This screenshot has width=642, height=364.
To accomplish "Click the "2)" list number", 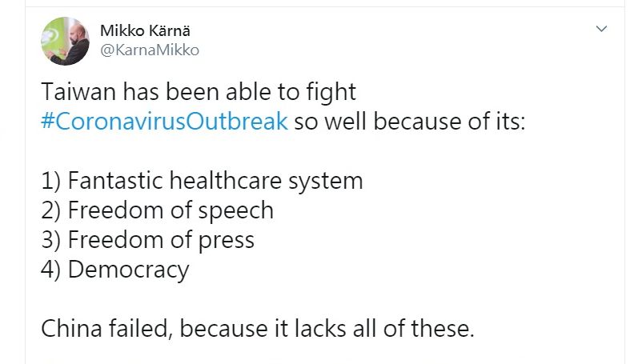I will [x=52, y=210].
